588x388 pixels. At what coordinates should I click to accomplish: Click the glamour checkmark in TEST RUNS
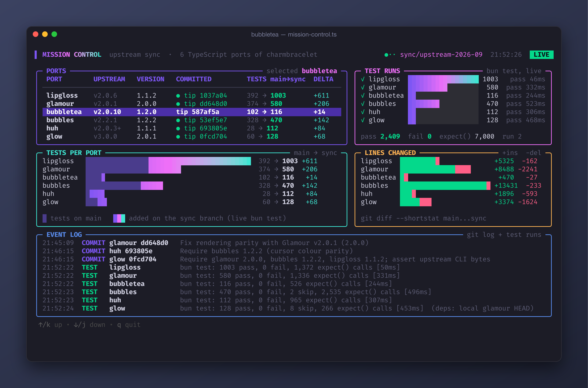[363, 87]
